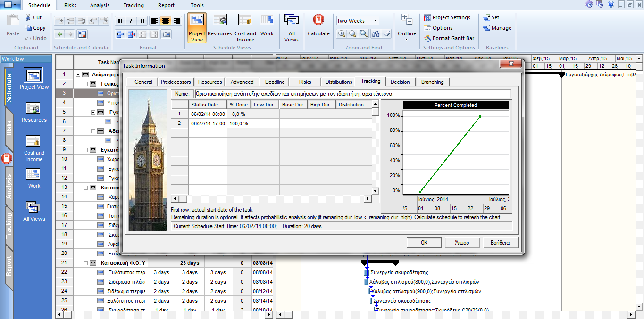Click the Options button in Settings and Options

click(x=438, y=28)
